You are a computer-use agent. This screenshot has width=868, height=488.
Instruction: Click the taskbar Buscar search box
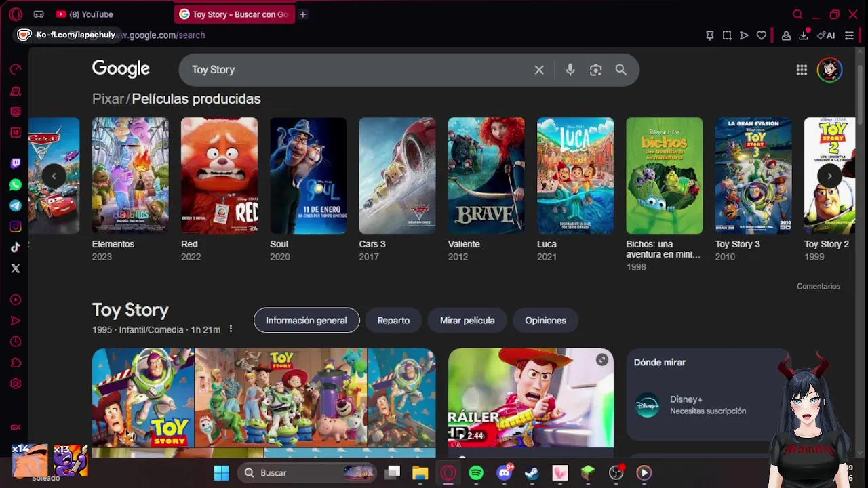(x=307, y=473)
